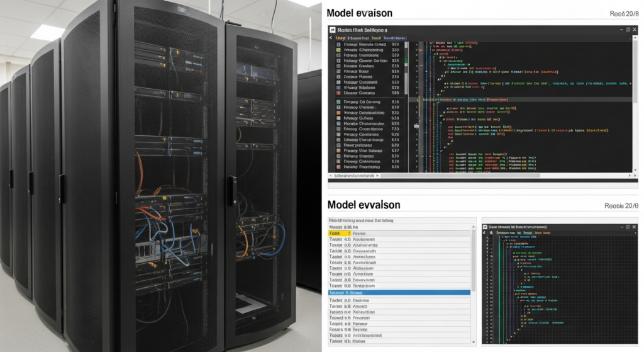The image size is (644, 352).
Task: Click the down arrow at the bottom of the lower list scrollbar
Action: 474,342
